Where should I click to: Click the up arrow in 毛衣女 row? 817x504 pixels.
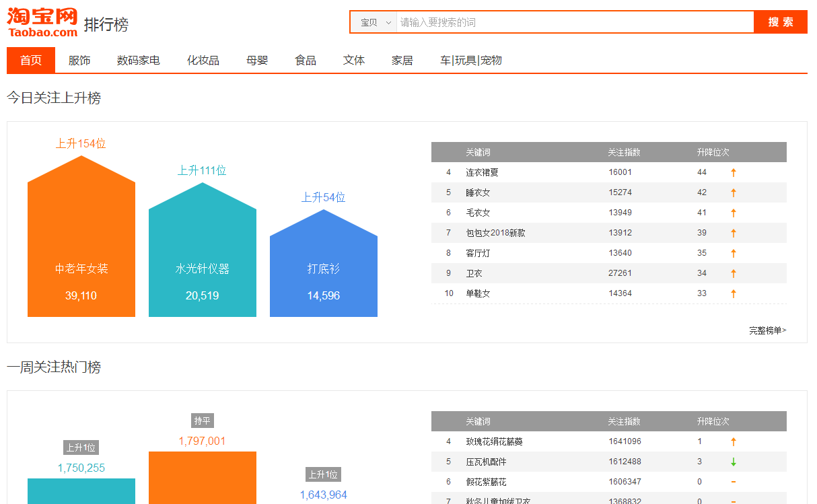pos(734,213)
